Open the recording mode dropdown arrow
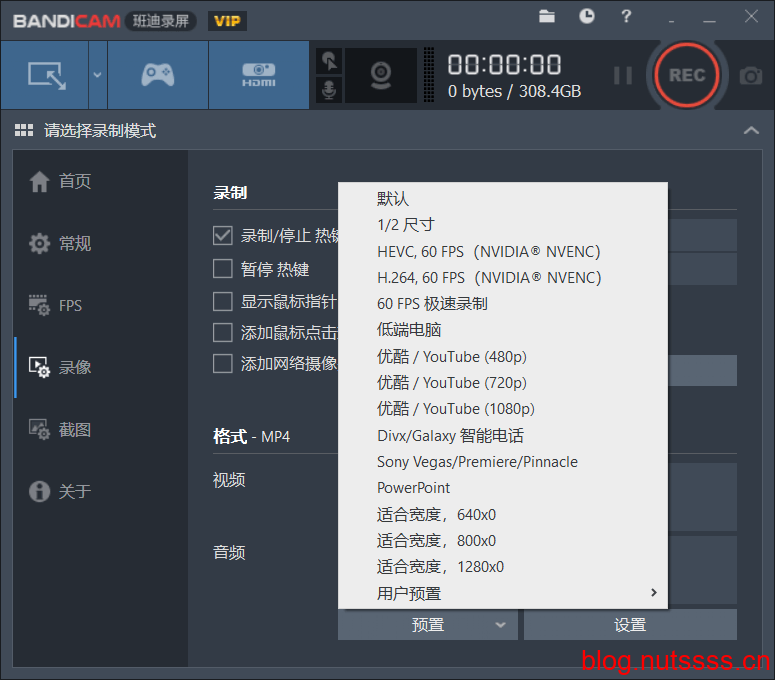Screen dimensions: 775x680 (97, 75)
